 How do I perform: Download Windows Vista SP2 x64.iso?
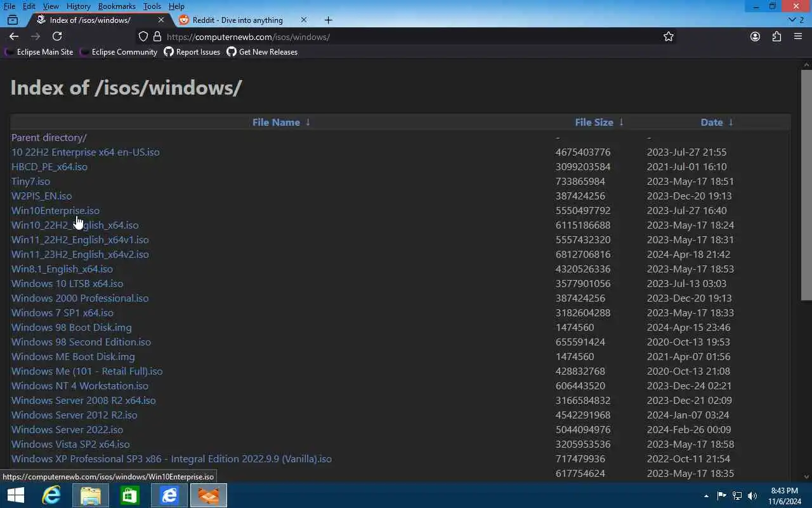(x=70, y=444)
